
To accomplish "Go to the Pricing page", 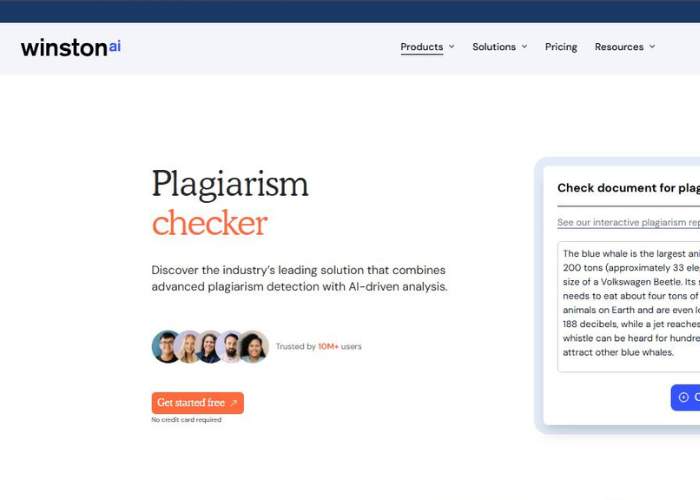I will 561,47.
